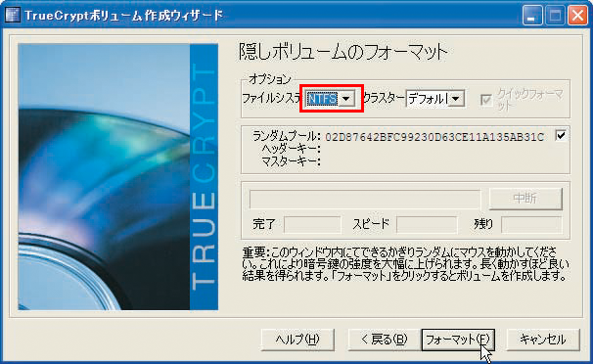Open the クラスター (cluster) デフォルト dropdown
The width and height of the screenshot is (593, 364).
click(434, 99)
